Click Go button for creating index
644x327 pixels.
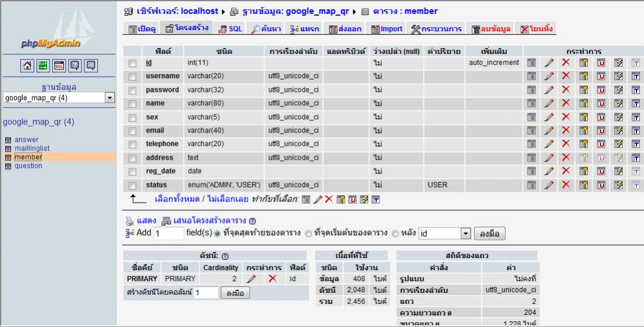coord(235,293)
